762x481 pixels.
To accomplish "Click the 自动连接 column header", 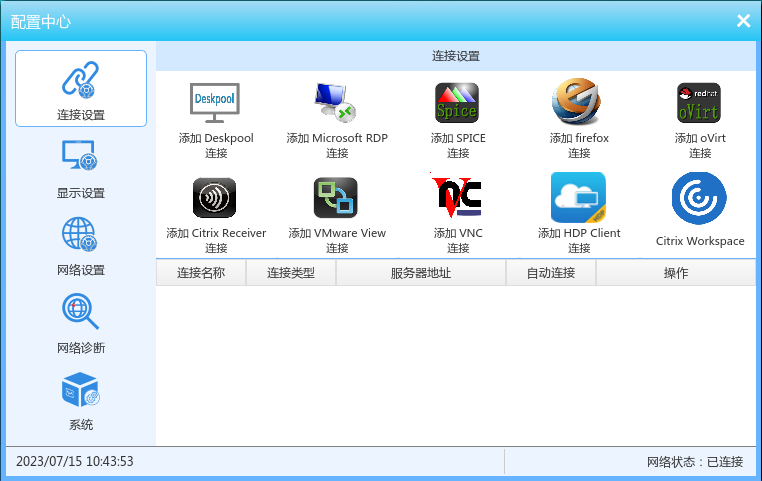I will [551, 273].
